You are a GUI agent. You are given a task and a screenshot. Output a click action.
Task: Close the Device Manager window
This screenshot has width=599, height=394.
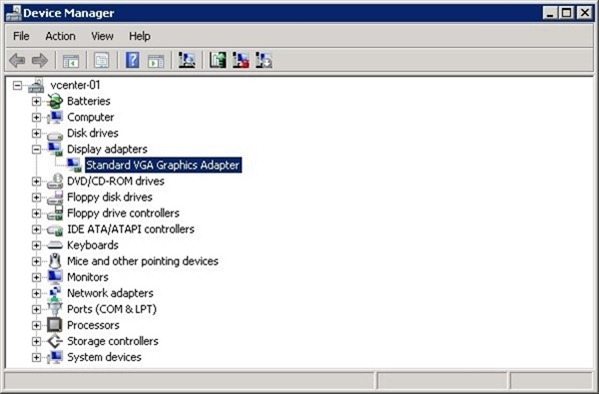tap(584, 13)
